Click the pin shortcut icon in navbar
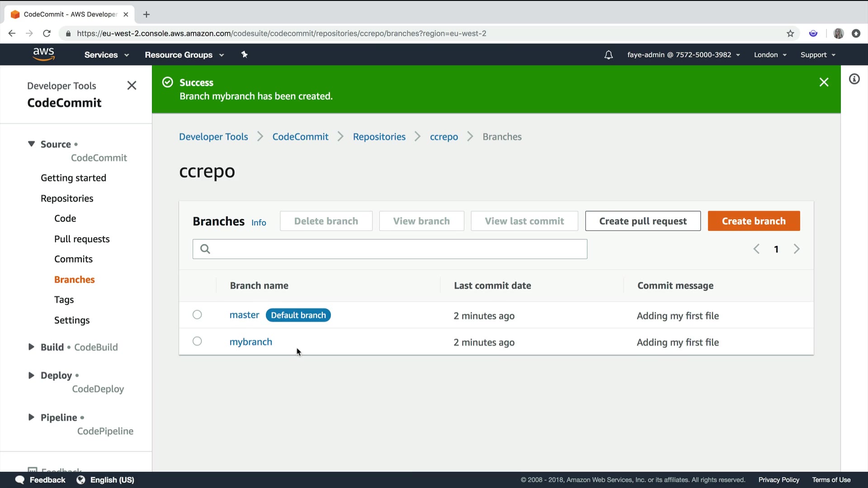This screenshot has height=488, width=868. click(x=244, y=55)
